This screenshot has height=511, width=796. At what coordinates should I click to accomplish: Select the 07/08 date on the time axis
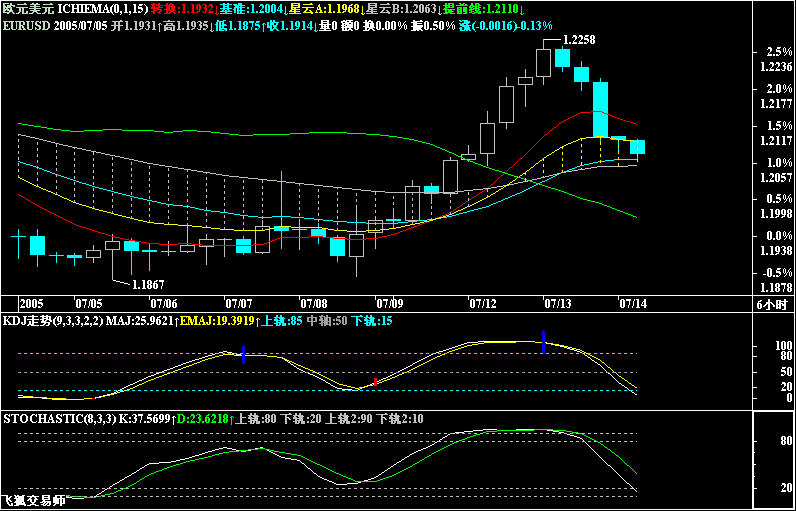point(313,304)
